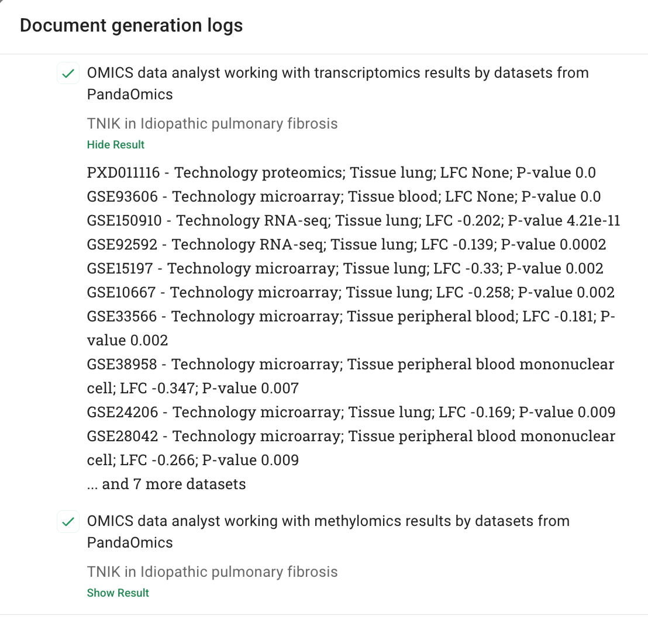
Task: Click the transcriptomics step green checkmark icon
Action: pyautogui.click(x=68, y=74)
